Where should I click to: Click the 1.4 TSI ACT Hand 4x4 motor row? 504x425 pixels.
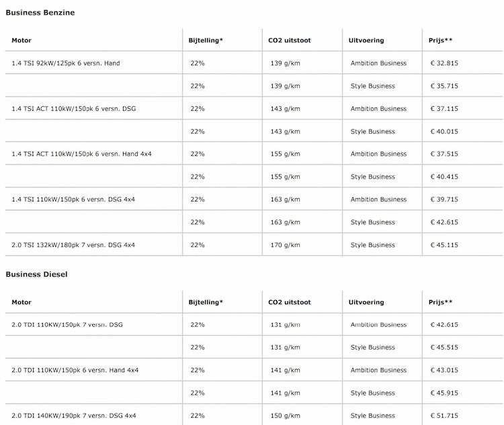tap(81, 154)
